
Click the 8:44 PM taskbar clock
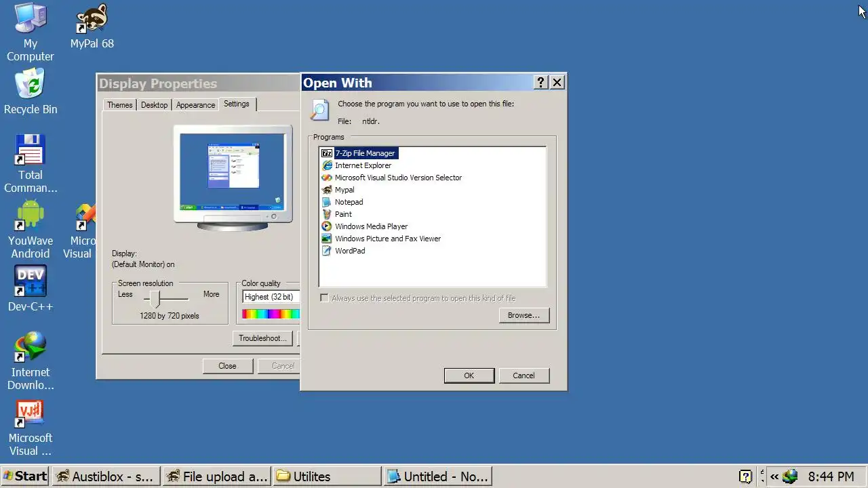(831, 476)
